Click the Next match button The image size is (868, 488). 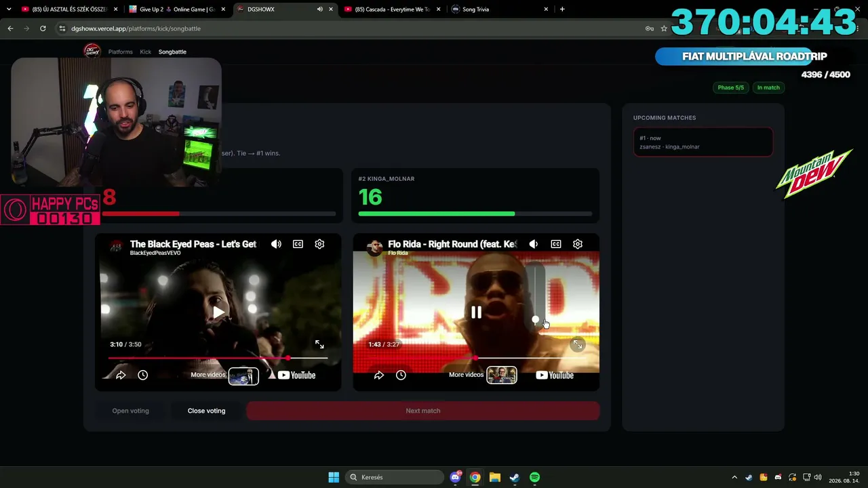tap(423, 411)
